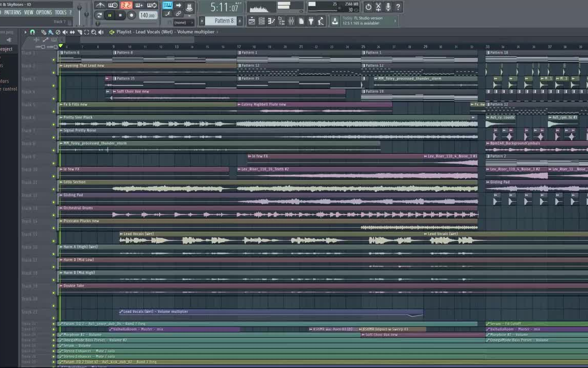
Task: Open the playlist options menu arrow
Action: (x=25, y=32)
